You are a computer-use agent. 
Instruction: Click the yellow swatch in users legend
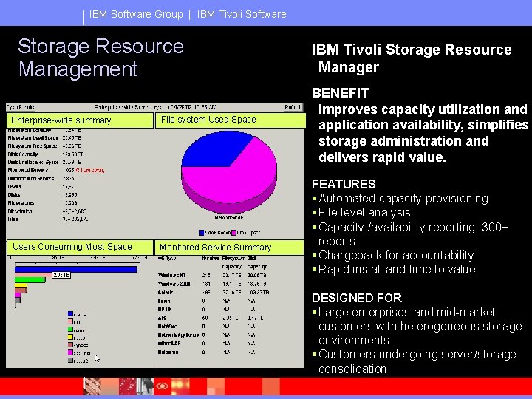click(70, 338)
